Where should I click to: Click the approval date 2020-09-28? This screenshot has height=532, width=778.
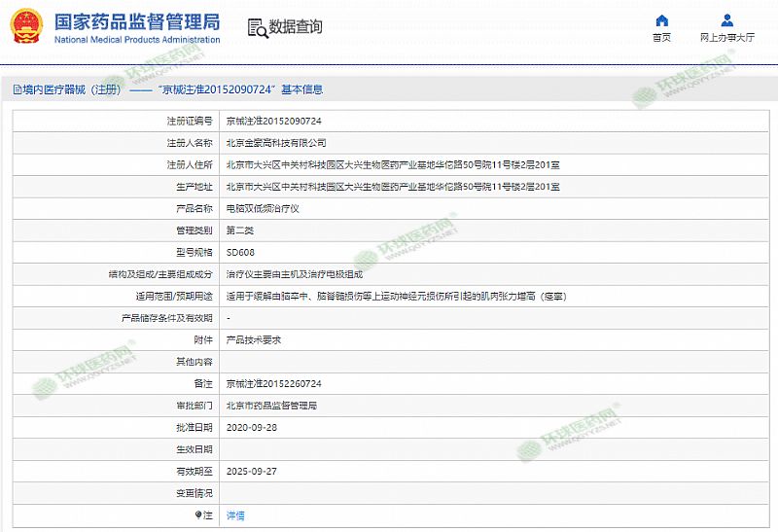pos(251,428)
